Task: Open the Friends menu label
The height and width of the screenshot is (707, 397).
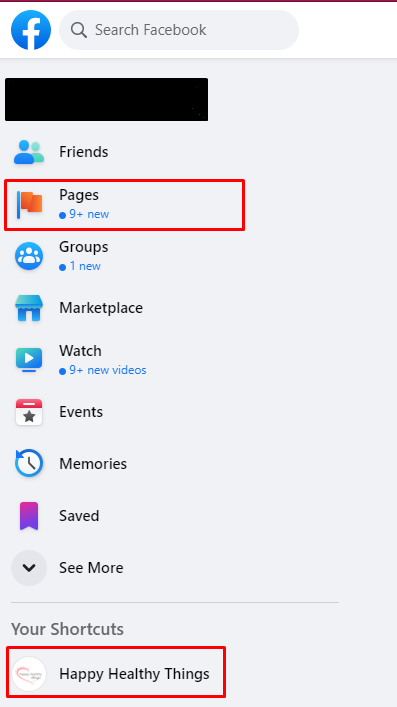Action: pyautogui.click(x=83, y=152)
